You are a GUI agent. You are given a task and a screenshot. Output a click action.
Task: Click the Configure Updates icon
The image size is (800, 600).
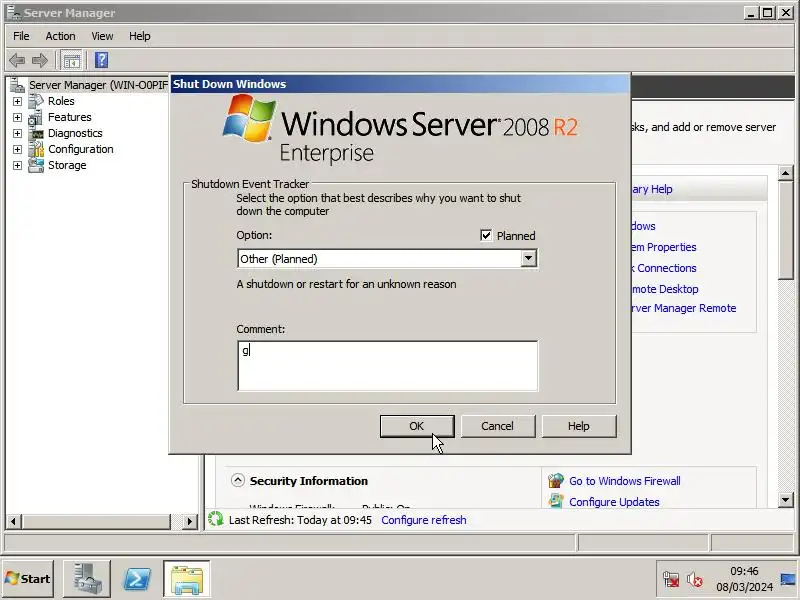tap(556, 501)
